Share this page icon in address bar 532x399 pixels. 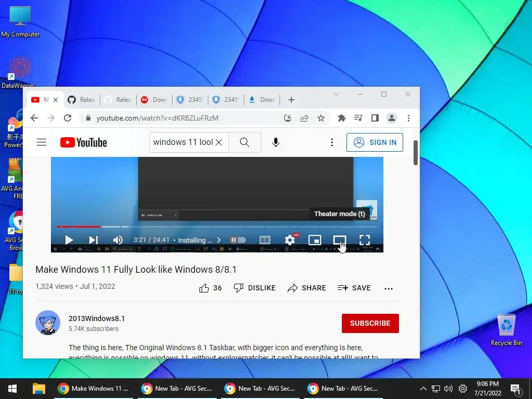(304, 118)
